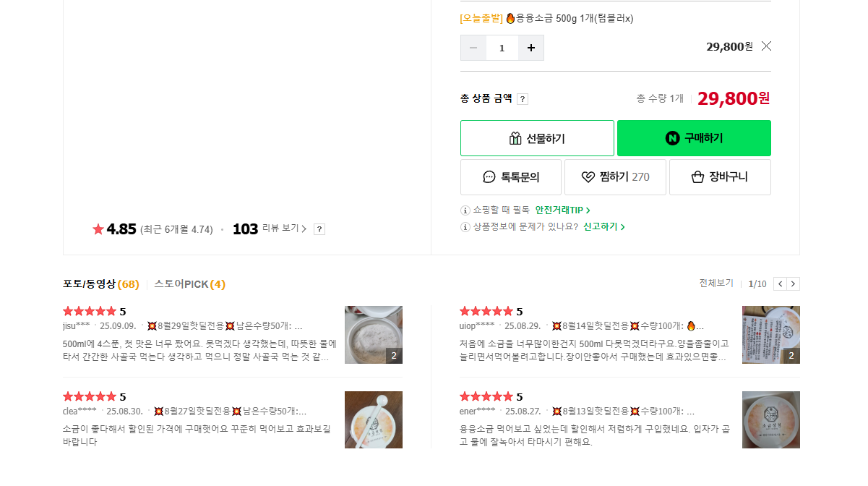The height and width of the screenshot is (486, 868).
Task: Open 103 리뷰 보기 reviews link
Action: (270, 229)
